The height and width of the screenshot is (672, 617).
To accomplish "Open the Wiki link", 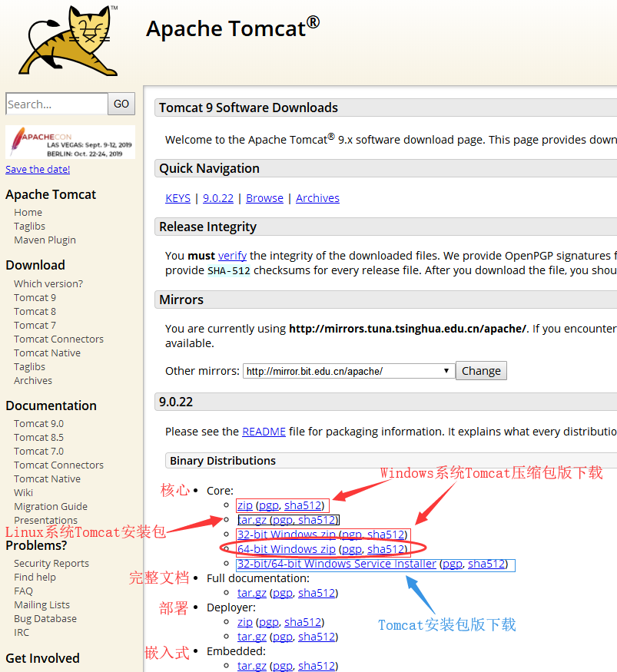I will click(x=23, y=492).
